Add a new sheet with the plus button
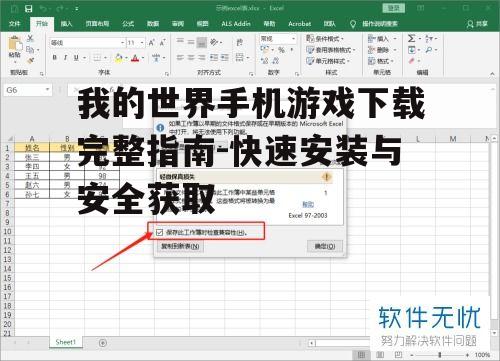This screenshot has height=361, width=500. point(103,343)
